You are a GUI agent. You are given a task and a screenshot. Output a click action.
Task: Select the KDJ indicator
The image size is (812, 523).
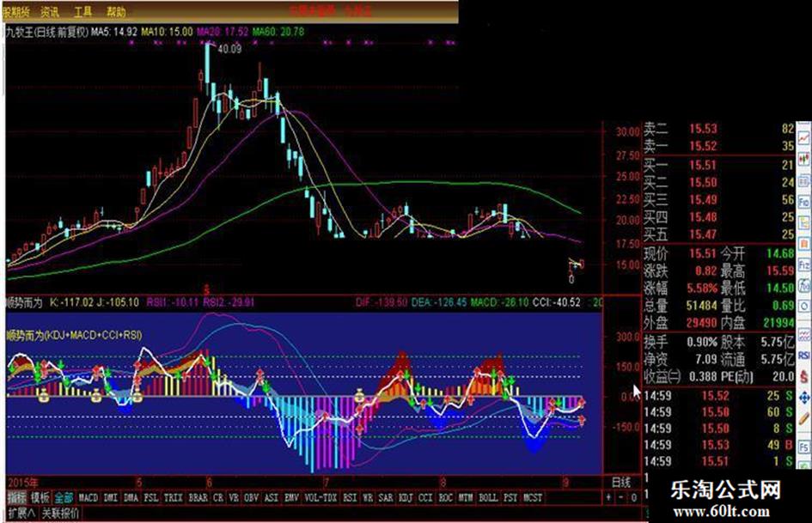(406, 497)
